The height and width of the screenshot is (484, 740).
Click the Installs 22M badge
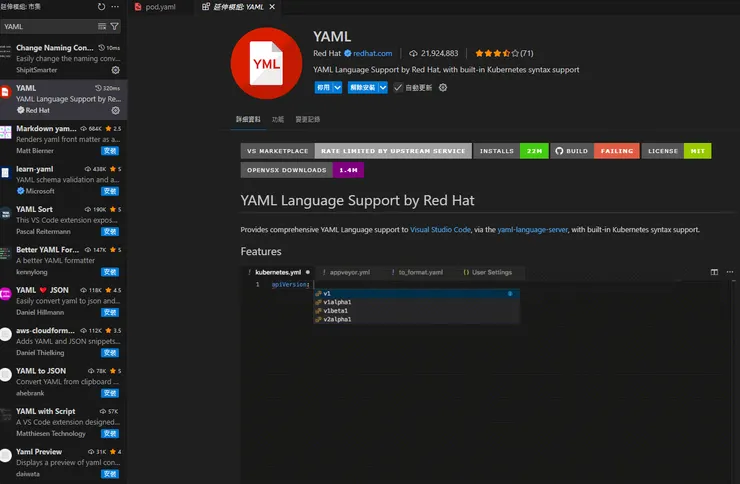(511, 151)
